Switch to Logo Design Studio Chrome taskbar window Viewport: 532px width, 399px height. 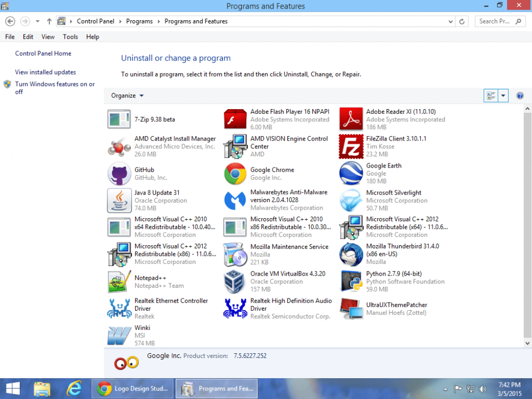click(132, 388)
